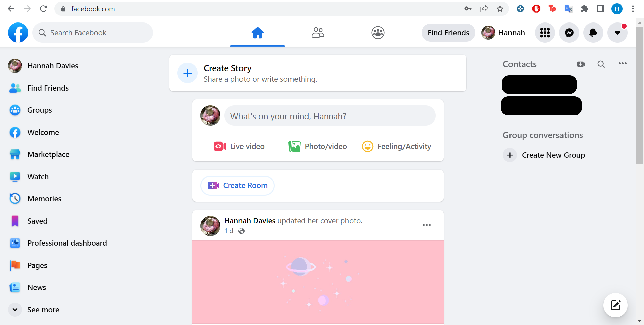
Task: Open post options three-dot menu
Action: [426, 225]
